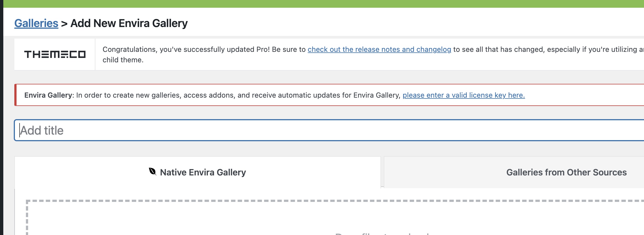Click the Envira leaf icon

(x=152, y=172)
